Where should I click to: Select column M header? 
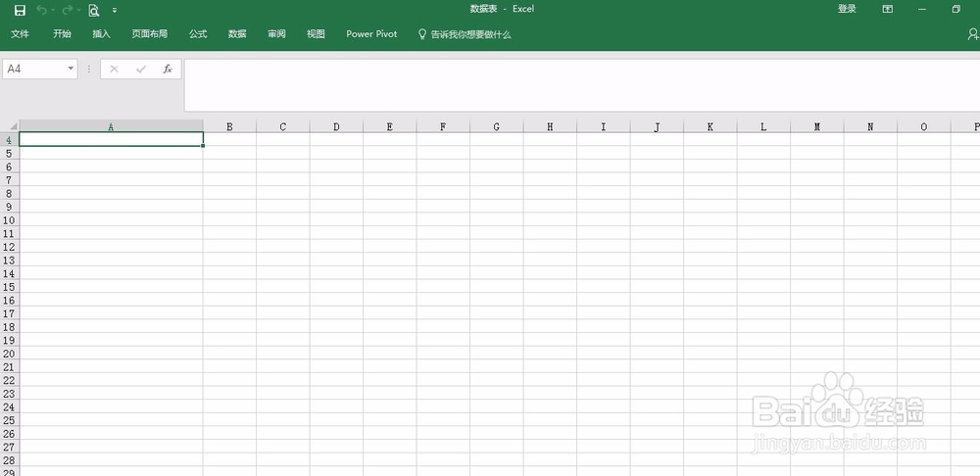point(817,126)
